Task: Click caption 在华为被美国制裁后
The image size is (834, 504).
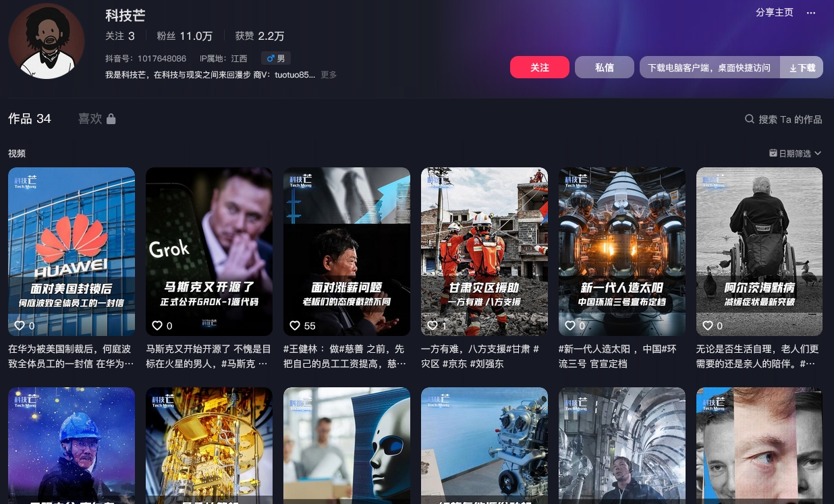Action: [x=72, y=356]
